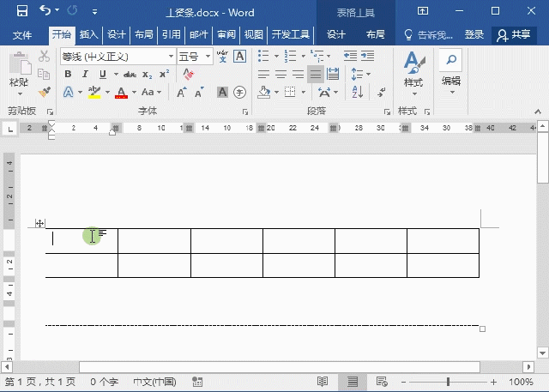This screenshot has height=392, width=549.
Task: Enable justified alignment
Action: (316, 74)
